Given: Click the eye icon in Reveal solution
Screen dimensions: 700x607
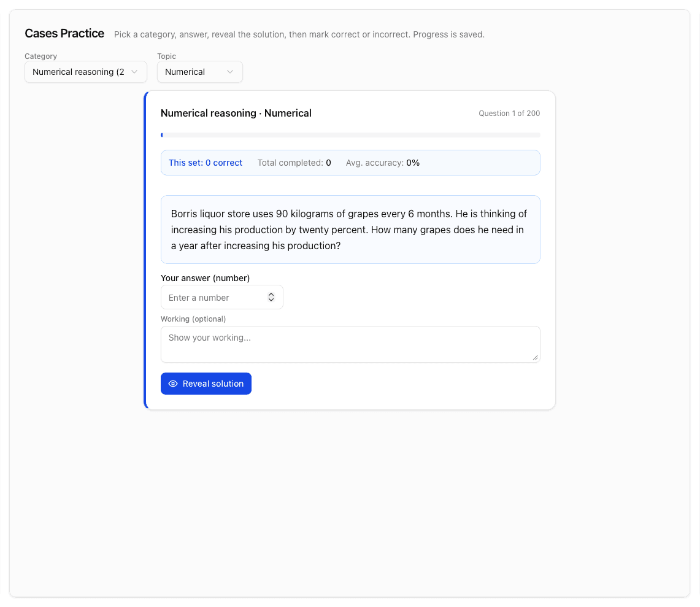Looking at the screenshot, I should 173,384.
